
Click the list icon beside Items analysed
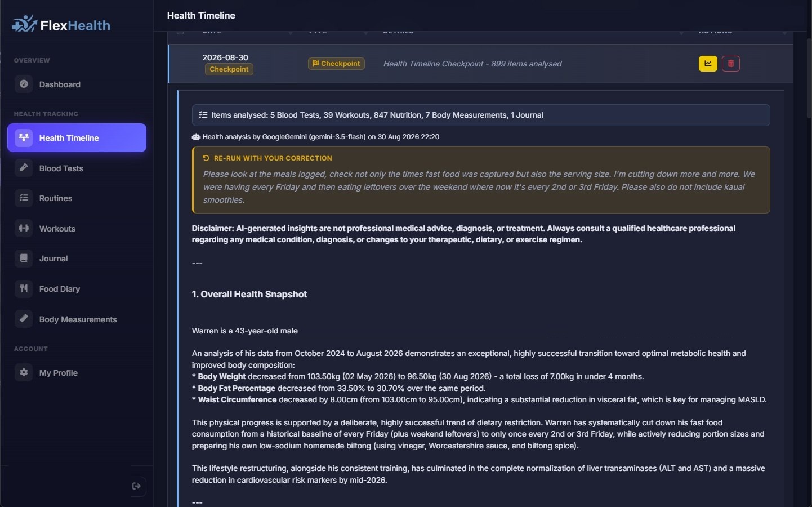(203, 115)
